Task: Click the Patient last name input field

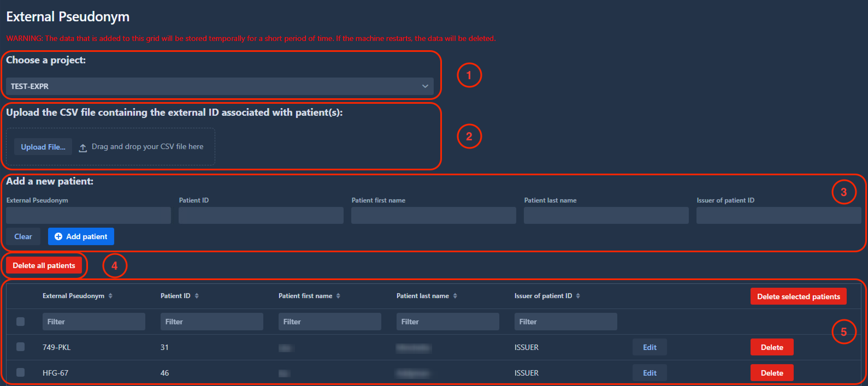Action: pos(606,216)
